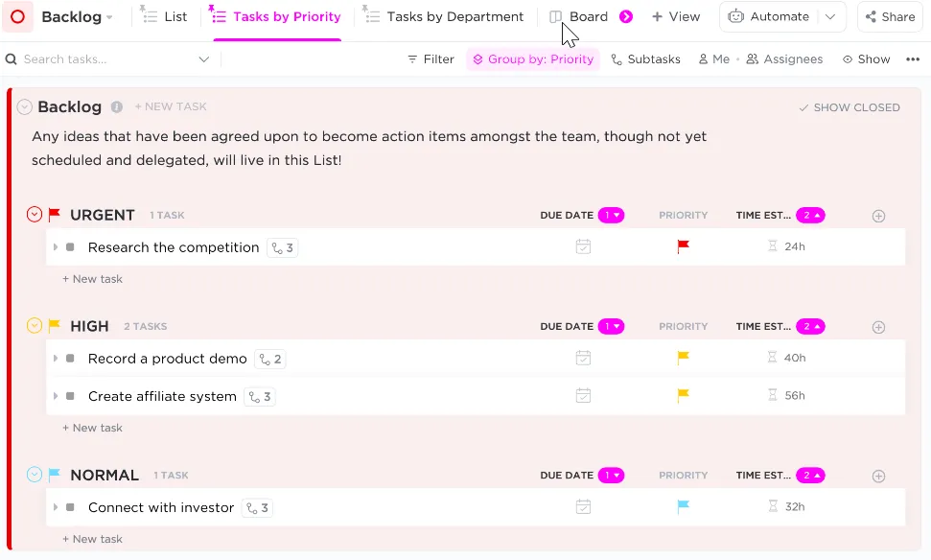The image size is (931, 560).
Task: Collapse the HIGH priority group
Action: 35,325
